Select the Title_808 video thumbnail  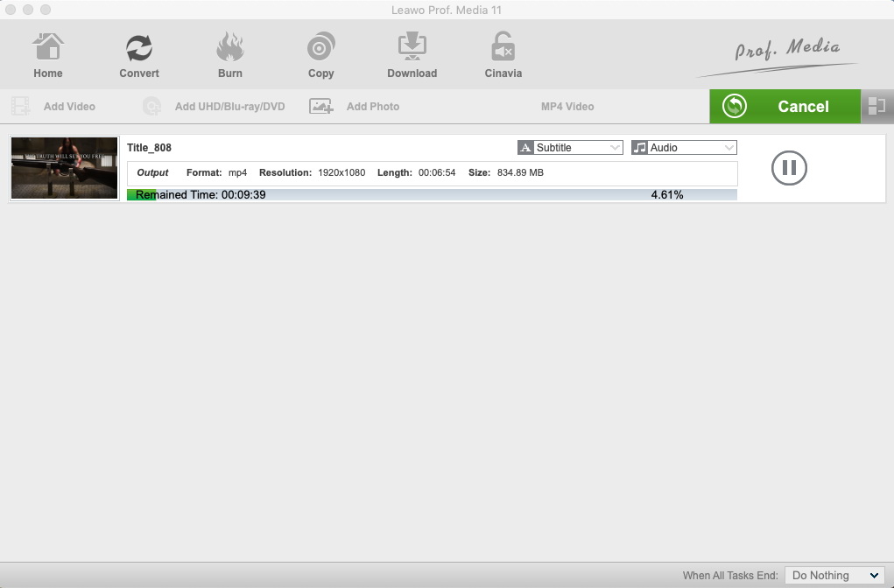pyautogui.click(x=65, y=168)
